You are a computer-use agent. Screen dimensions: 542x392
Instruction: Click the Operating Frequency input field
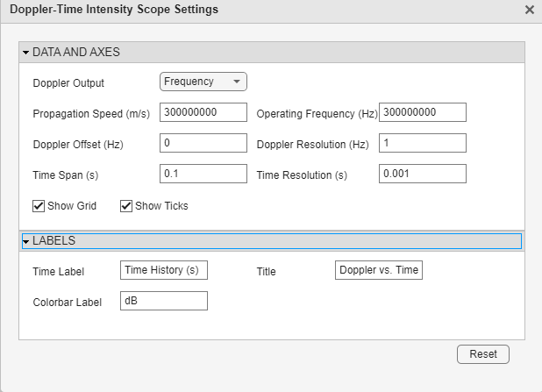[x=423, y=112]
